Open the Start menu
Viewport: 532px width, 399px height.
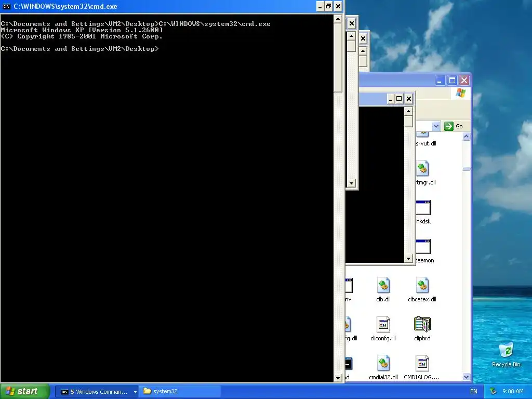(x=25, y=391)
